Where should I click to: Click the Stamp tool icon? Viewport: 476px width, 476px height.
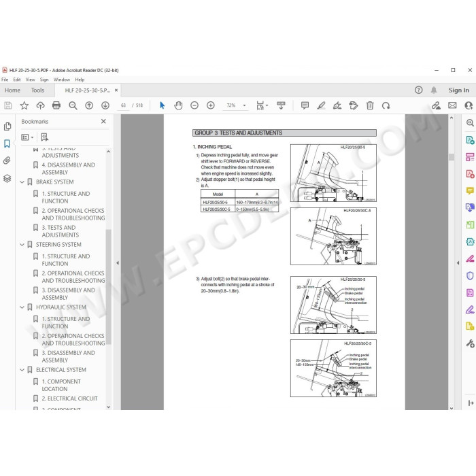[354, 105]
